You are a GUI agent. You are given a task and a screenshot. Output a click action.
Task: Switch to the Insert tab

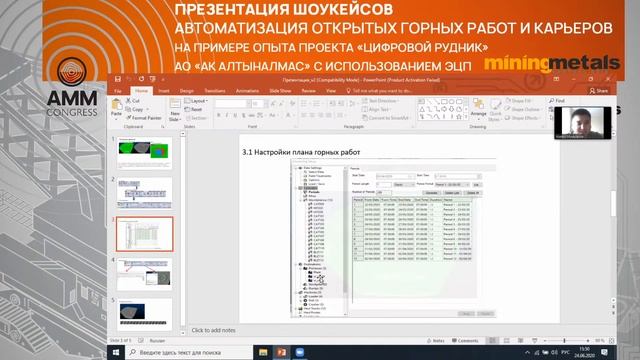(164, 91)
